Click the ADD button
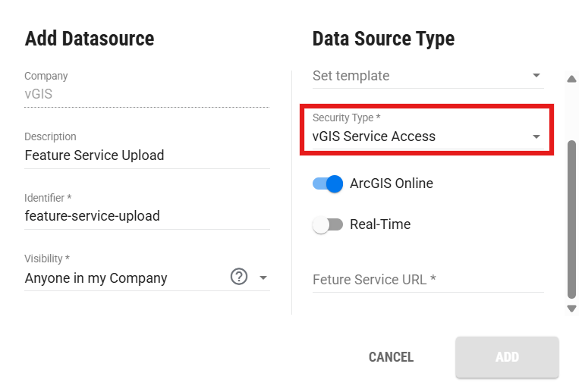This screenshot has width=582, height=392. (x=507, y=357)
